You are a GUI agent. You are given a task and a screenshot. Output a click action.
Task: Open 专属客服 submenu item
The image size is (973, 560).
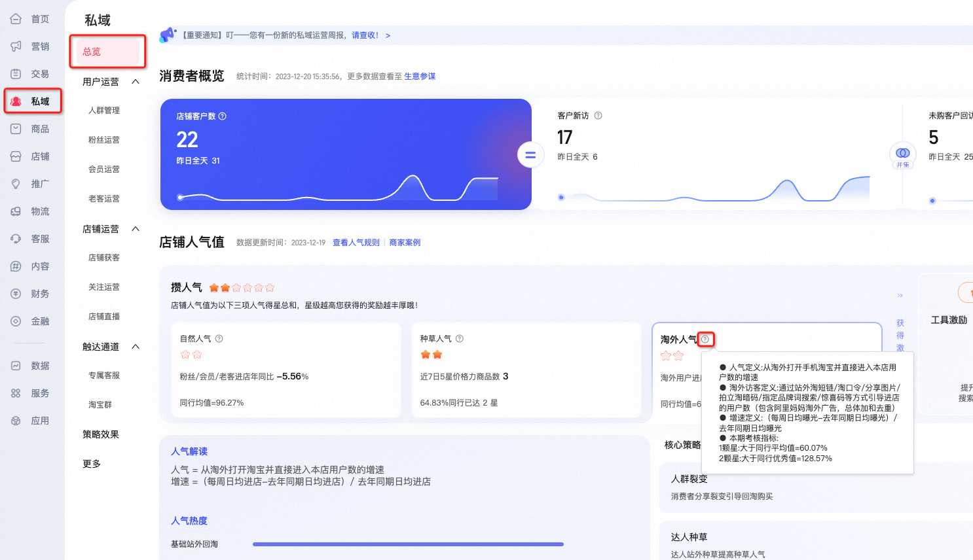(104, 376)
